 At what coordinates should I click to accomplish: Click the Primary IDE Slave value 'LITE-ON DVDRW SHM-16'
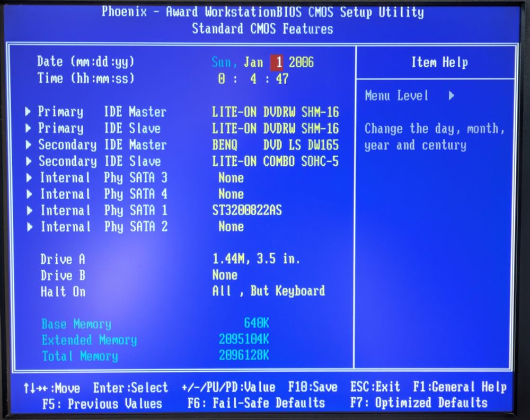276,128
